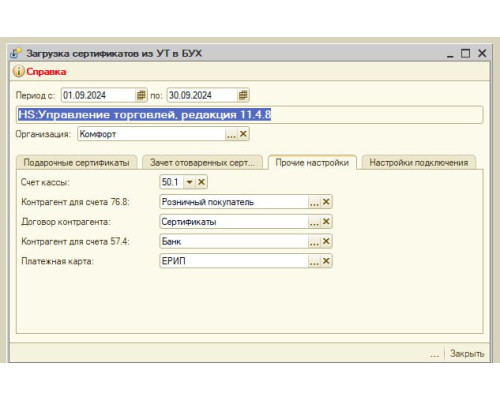Screen dimensions: 500x400
Task: Expand the Счет кассы dropdown arrow
Action: (190, 182)
